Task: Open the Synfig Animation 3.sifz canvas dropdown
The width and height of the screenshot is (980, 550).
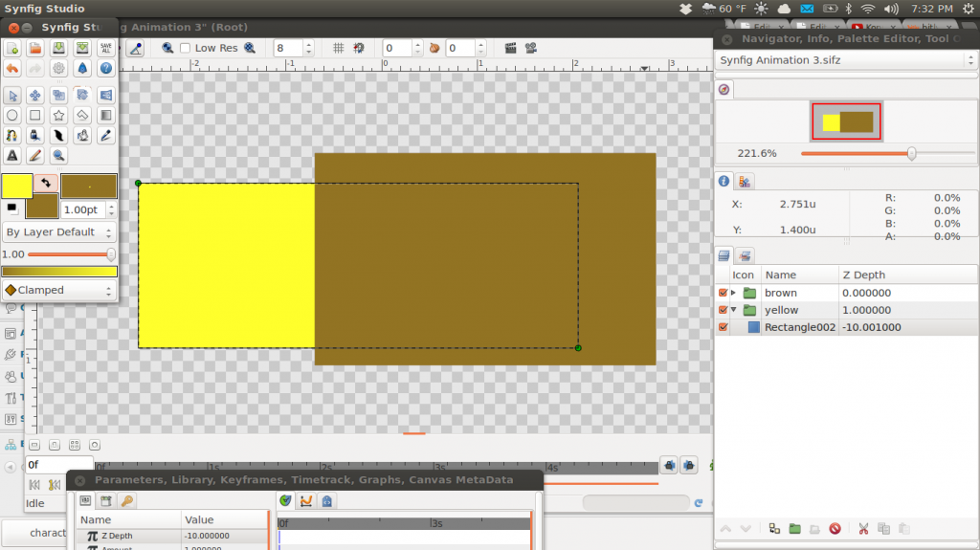Action: 846,60
